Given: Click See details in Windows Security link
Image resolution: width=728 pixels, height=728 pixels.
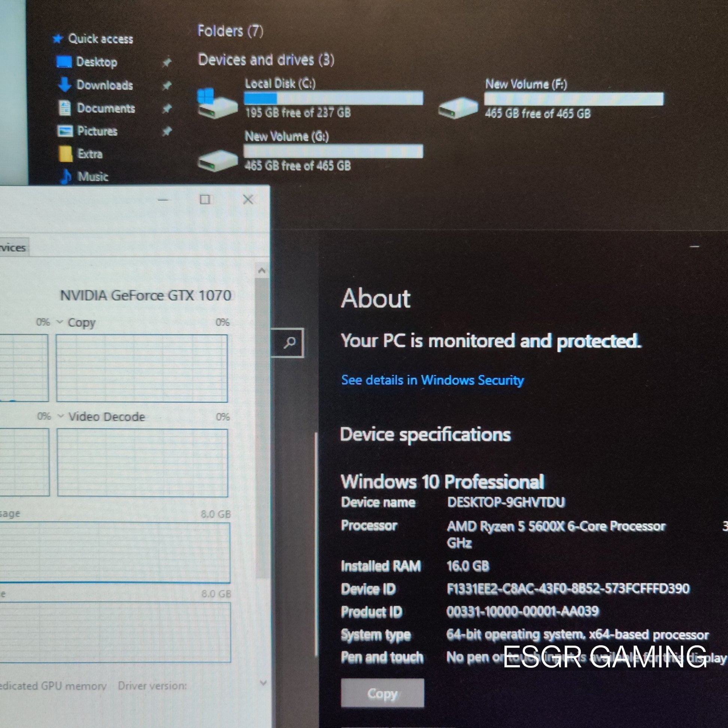Looking at the screenshot, I should pos(433,380).
